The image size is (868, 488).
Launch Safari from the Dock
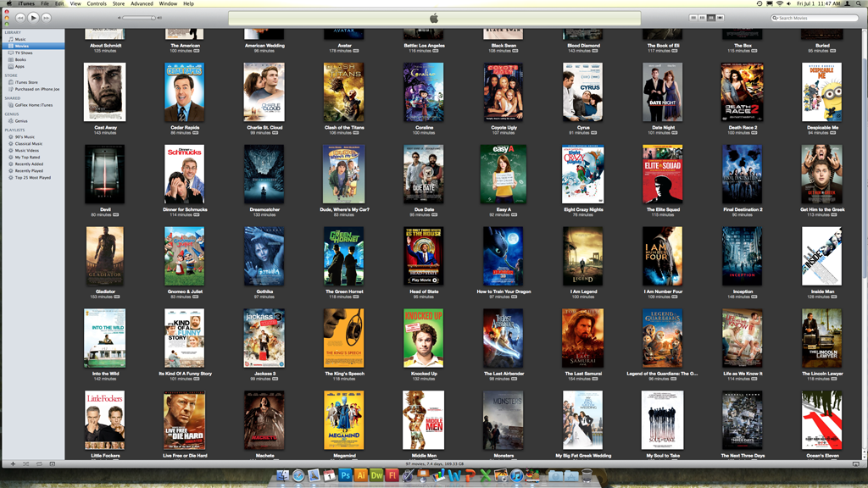298,475
